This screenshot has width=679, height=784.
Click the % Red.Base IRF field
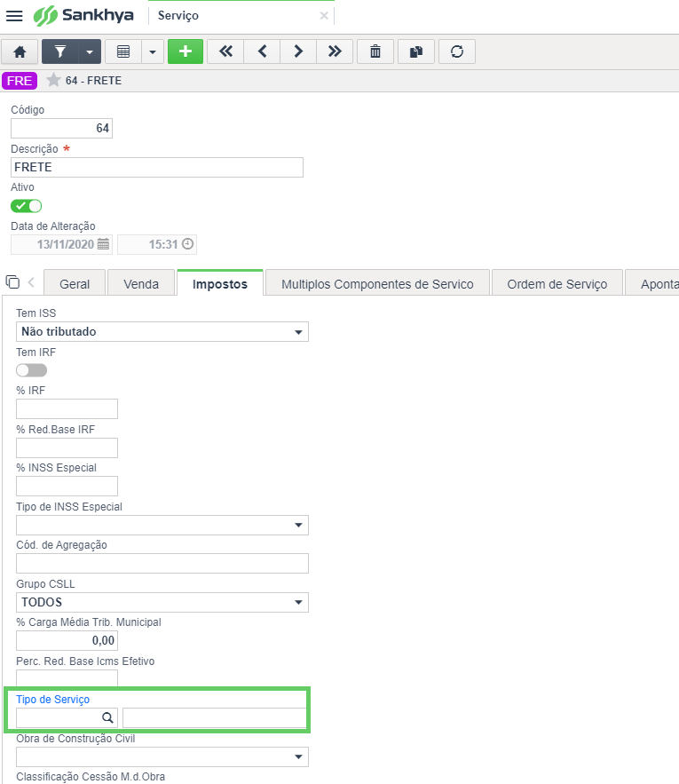67,447
